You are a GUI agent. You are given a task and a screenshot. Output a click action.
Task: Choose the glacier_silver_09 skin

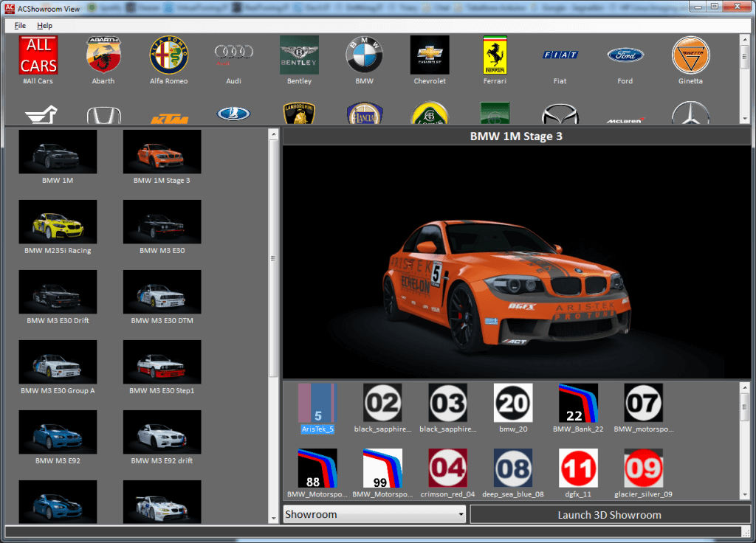[643, 468]
